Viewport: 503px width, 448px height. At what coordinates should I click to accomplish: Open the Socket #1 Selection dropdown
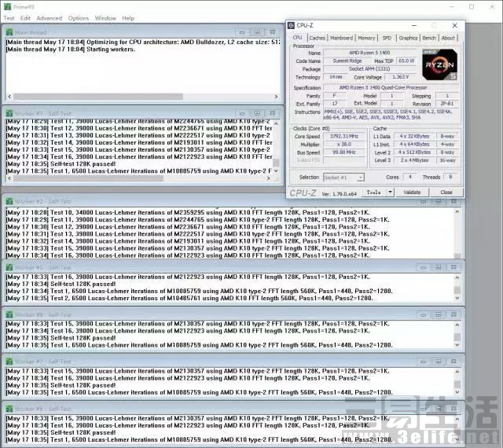pos(343,178)
